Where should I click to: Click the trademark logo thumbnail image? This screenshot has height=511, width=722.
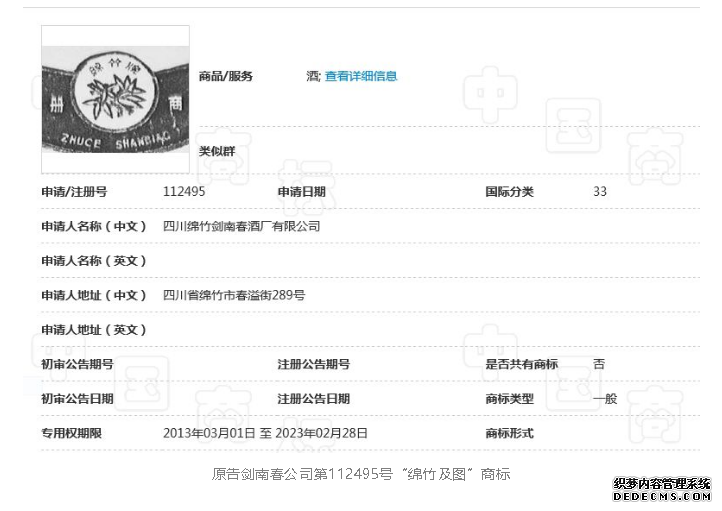click(115, 99)
